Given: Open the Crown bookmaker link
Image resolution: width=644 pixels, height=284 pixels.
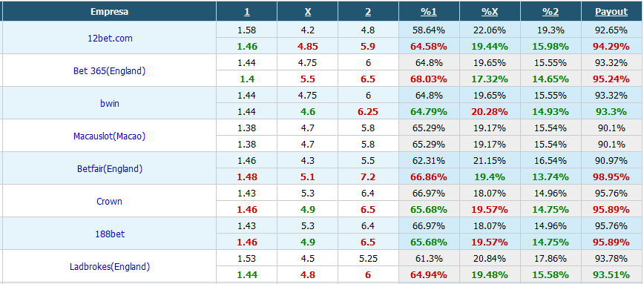Looking at the screenshot, I should [110, 202].
